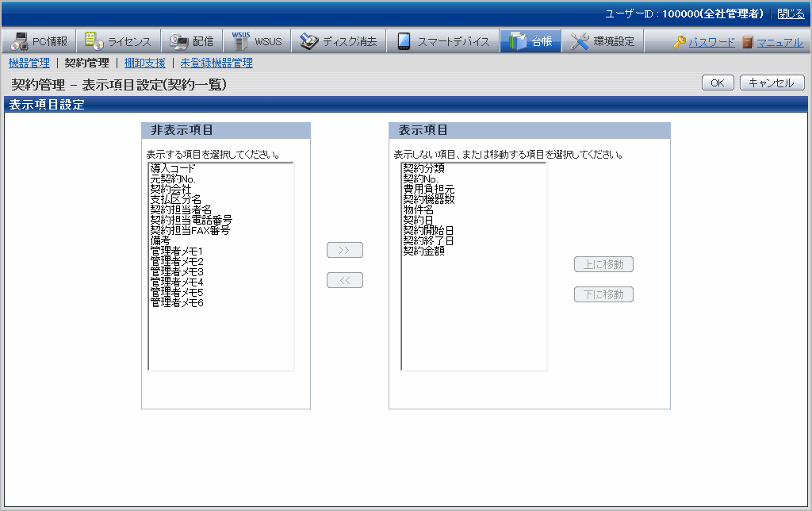Open the 台帳 tab
The height and width of the screenshot is (511, 812).
[x=530, y=41]
